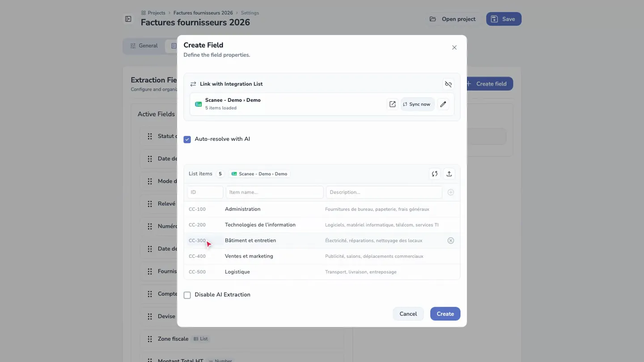Cancel the field creation

(408, 314)
